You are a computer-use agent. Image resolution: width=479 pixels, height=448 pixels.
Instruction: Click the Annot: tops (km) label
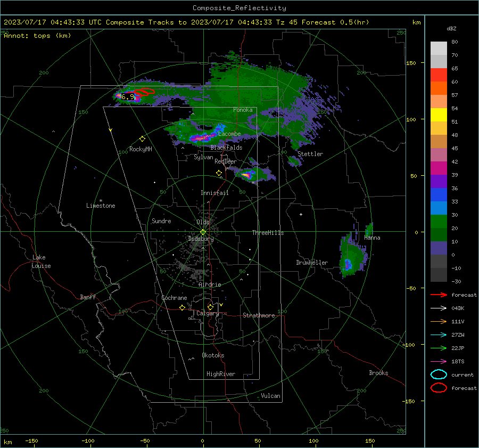[x=38, y=36]
